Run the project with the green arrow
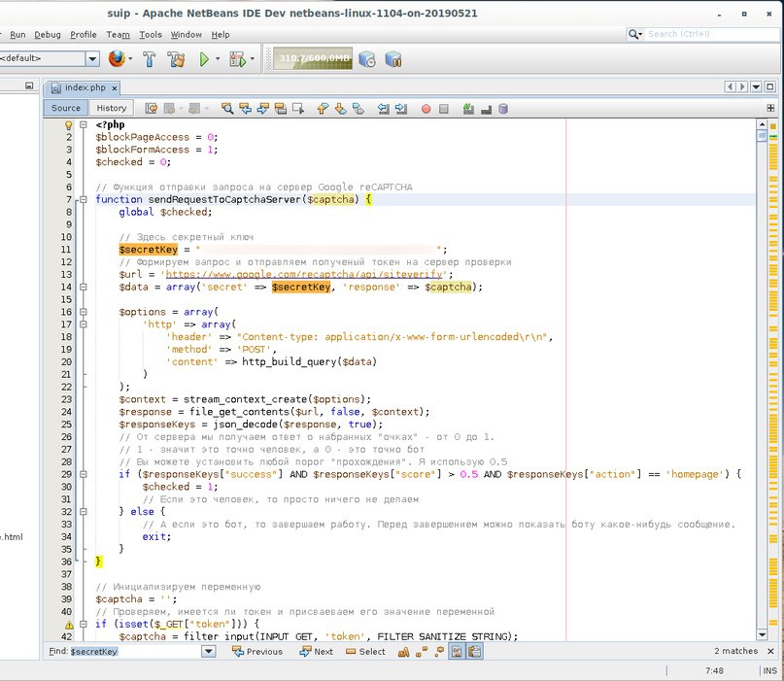This screenshot has height=681, width=784. pos(204,59)
